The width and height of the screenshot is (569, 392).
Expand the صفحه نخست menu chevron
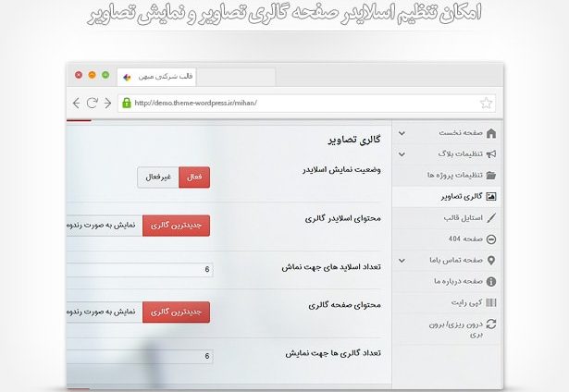point(402,133)
